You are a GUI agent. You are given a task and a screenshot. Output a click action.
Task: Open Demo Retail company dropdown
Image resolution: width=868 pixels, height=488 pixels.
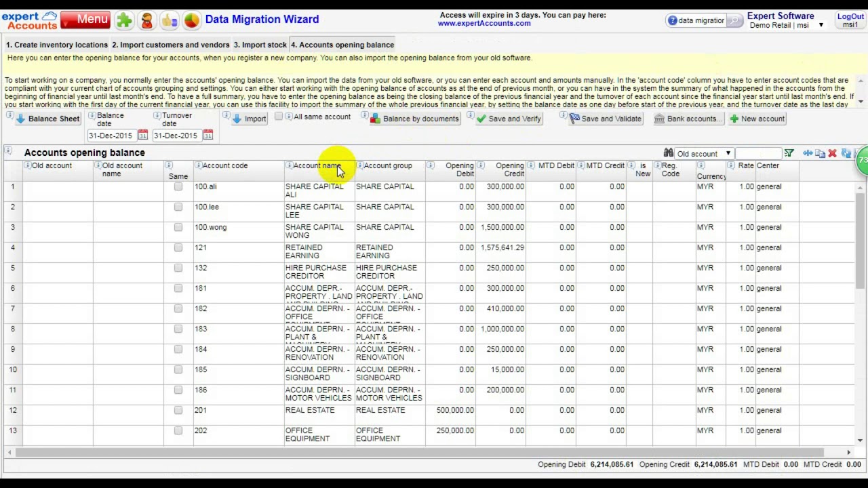(787, 25)
